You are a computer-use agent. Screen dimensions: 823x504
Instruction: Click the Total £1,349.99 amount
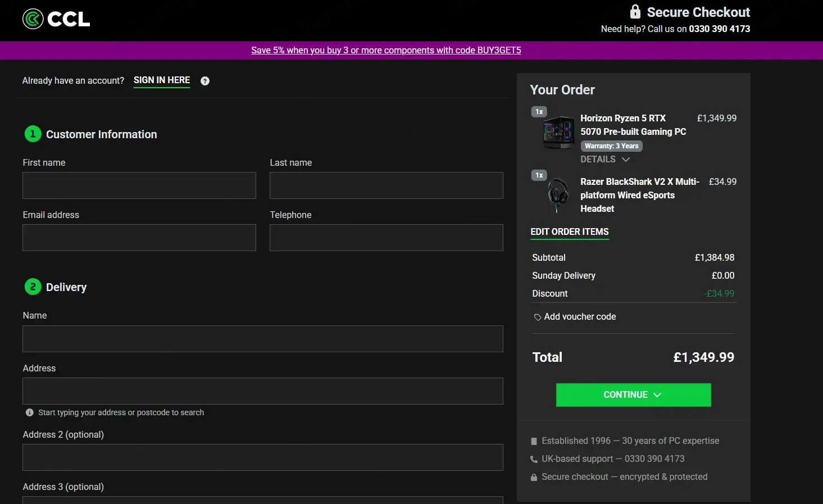click(x=704, y=357)
